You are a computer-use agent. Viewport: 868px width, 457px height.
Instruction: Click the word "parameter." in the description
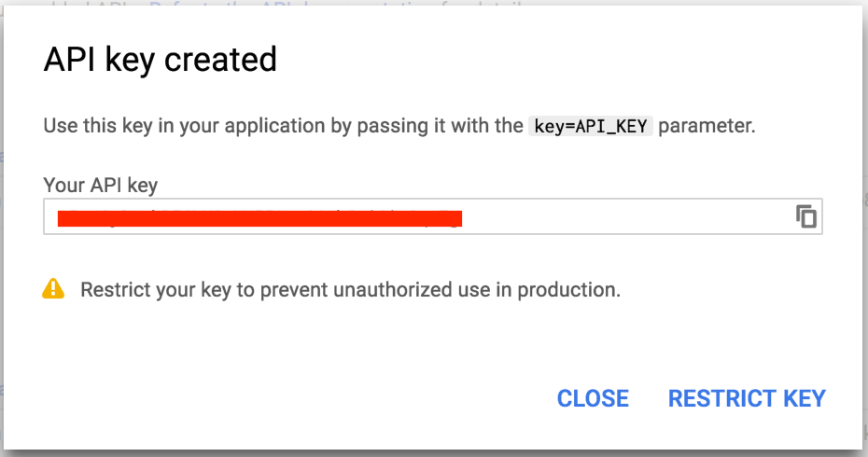[707, 126]
